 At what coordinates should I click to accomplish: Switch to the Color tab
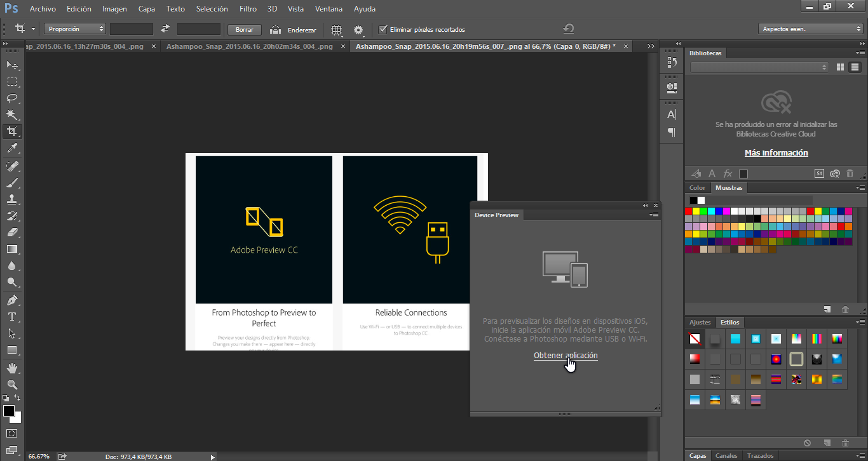[698, 188]
